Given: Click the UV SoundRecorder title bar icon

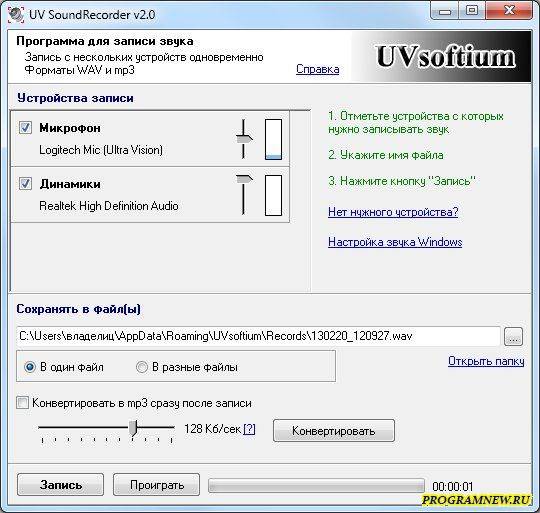Looking at the screenshot, I should (16, 14).
